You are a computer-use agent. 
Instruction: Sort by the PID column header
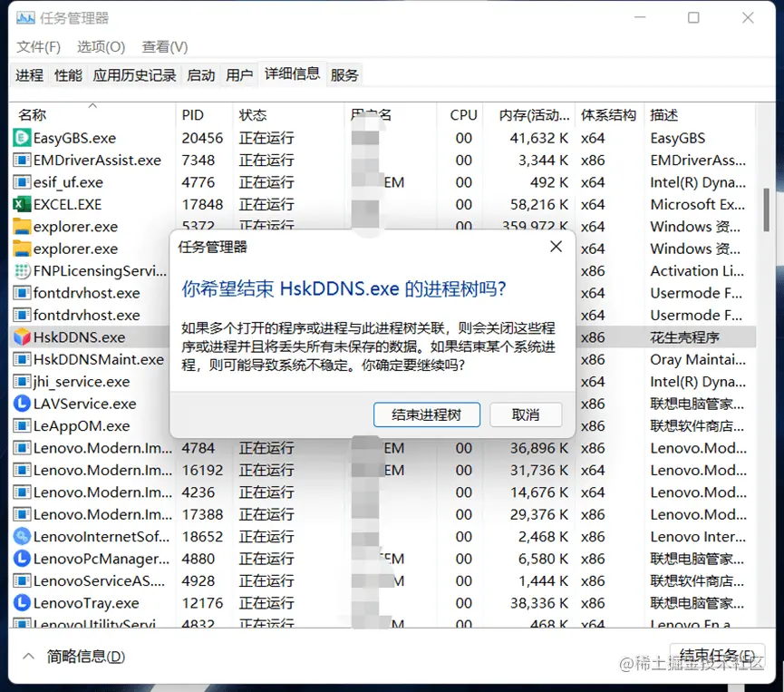point(204,115)
